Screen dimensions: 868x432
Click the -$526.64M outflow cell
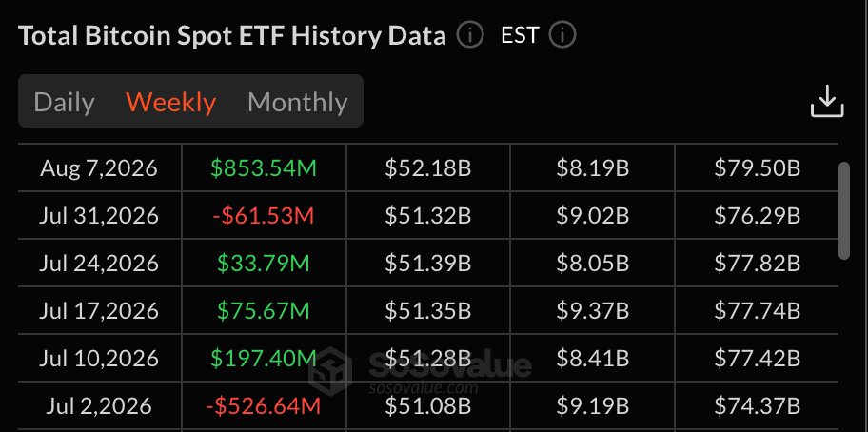(264, 406)
